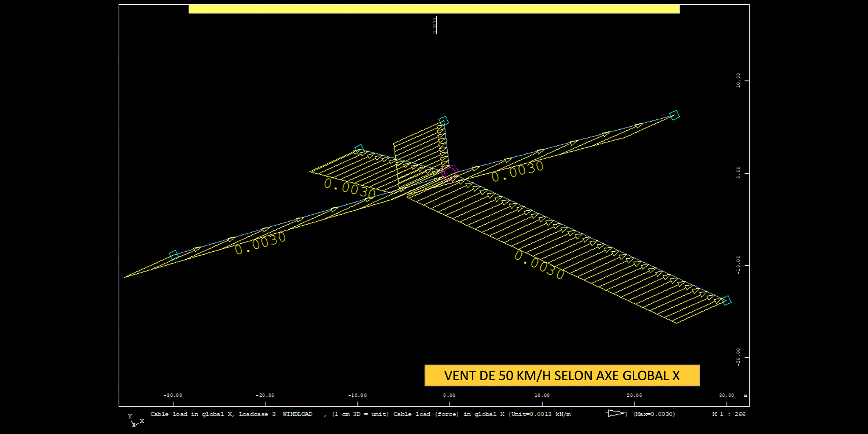
Task: Click the 0.0030 label on lower-left cable
Action: coord(260,244)
